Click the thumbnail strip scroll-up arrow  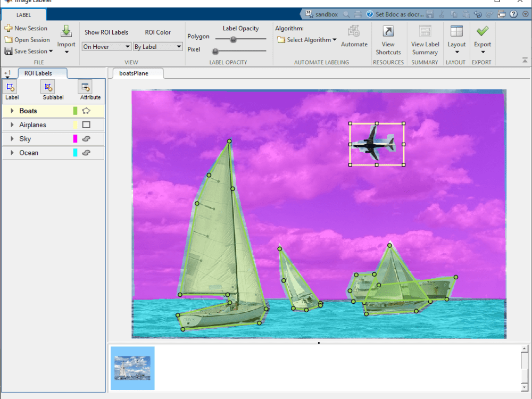click(x=524, y=348)
